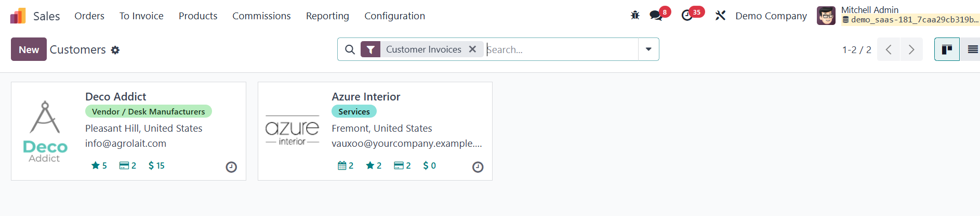This screenshot has width=980, height=216.
Task: Click Deco Addict's activity clock icon
Action: tap(231, 167)
